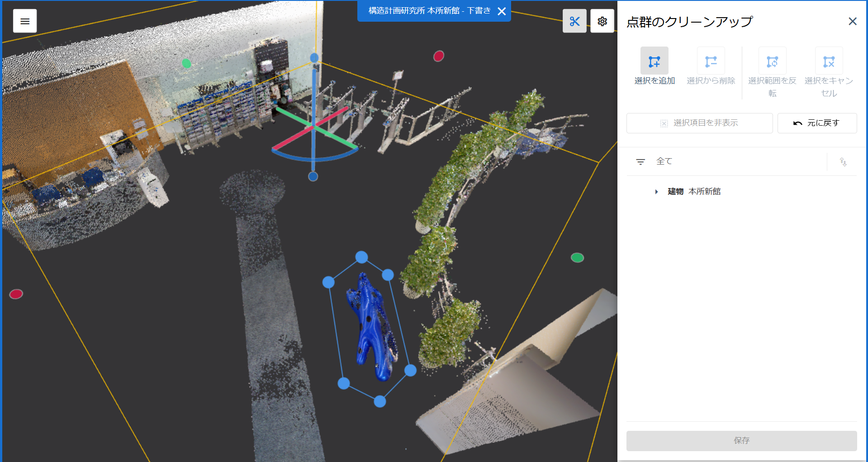Screen dimensions: 868x462
Task: Click the 元に戻す undo button
Action: pos(817,123)
